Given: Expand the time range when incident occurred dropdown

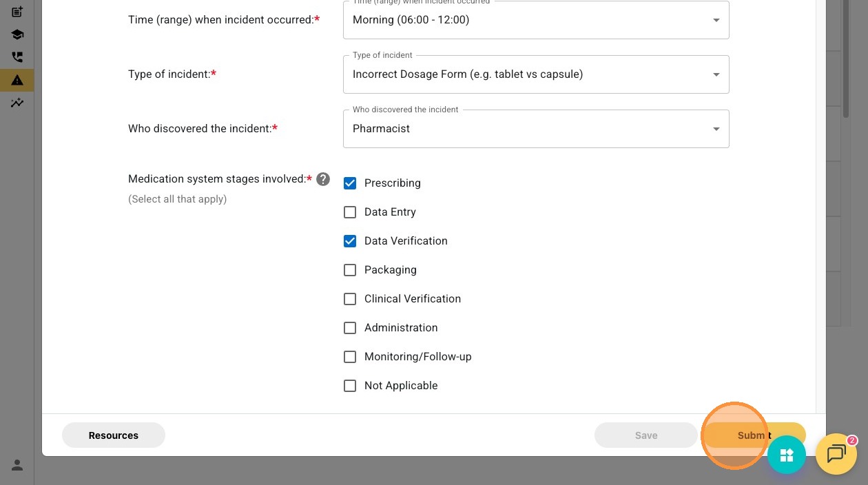Looking at the screenshot, I should (x=535, y=20).
